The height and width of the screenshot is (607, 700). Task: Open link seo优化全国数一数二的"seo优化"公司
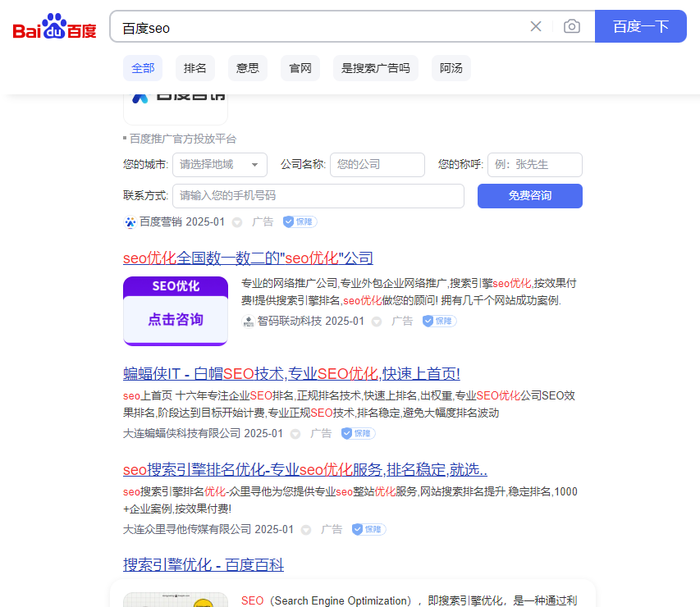[x=248, y=258]
